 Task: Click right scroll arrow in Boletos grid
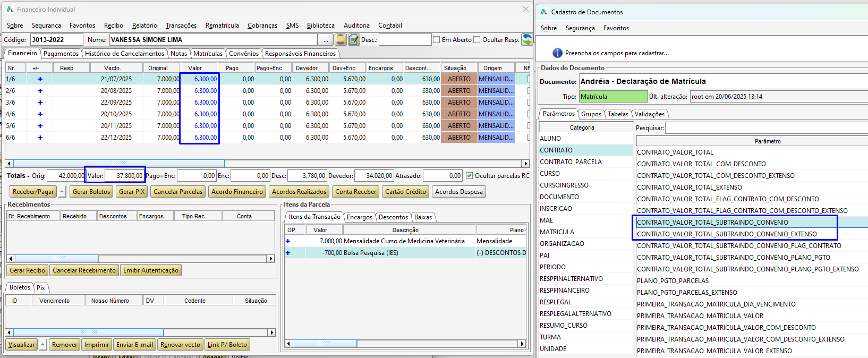point(272,333)
